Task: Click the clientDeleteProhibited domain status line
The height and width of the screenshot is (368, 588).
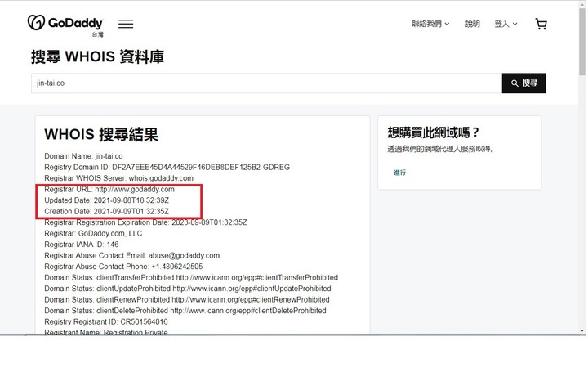Action: 185,311
